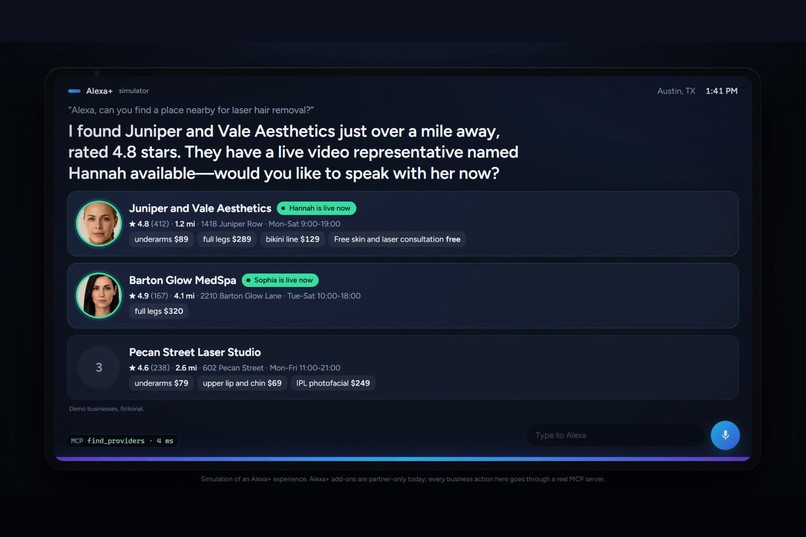Viewport: 806px width, 537px height.
Task: Click the 'Austin, TX' location text
Action: tap(676, 91)
